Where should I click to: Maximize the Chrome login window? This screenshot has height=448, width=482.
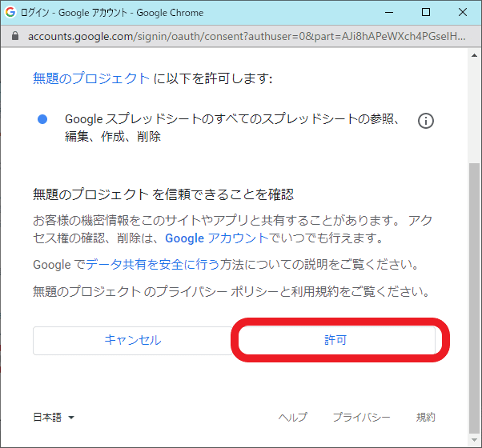click(x=426, y=12)
